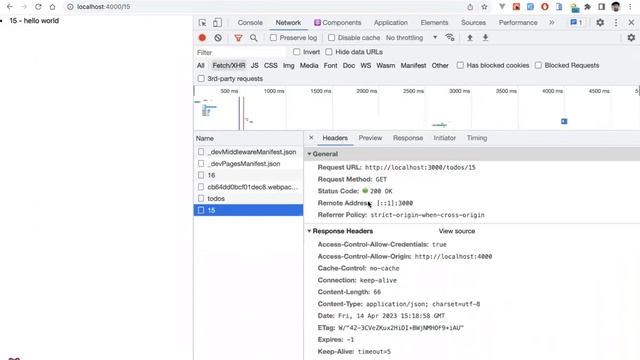Import HAR file with upload icon
This screenshot has width=640, height=360.
click(470, 38)
